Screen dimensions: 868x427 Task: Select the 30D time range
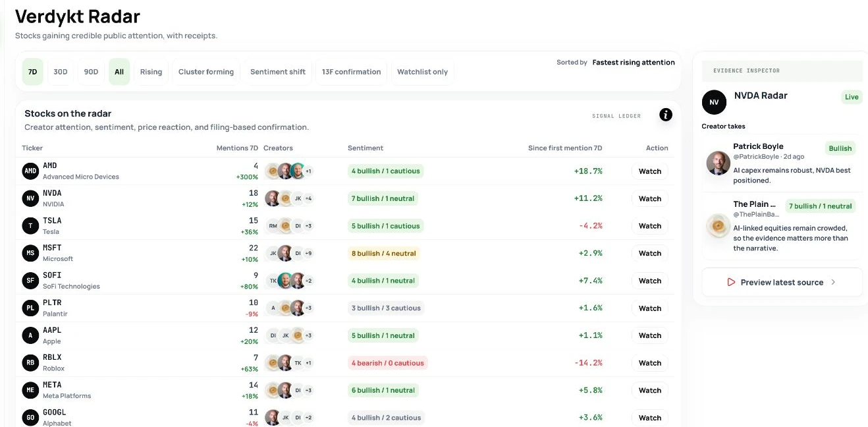tap(61, 72)
